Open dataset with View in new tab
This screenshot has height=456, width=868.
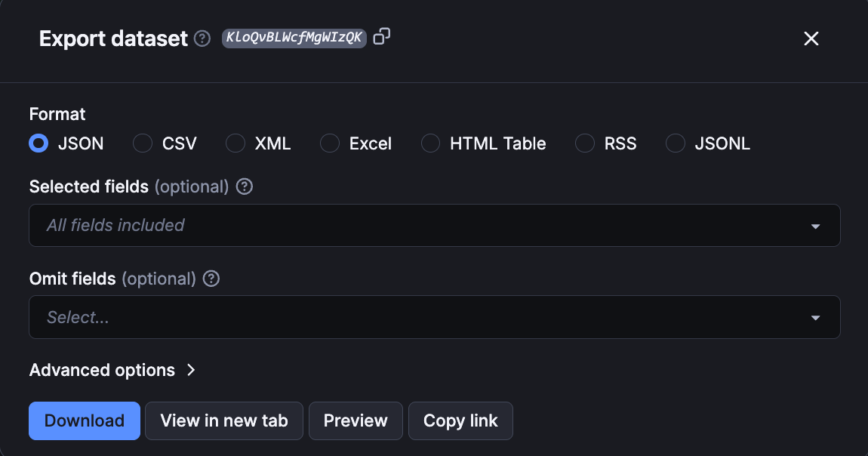pos(223,421)
